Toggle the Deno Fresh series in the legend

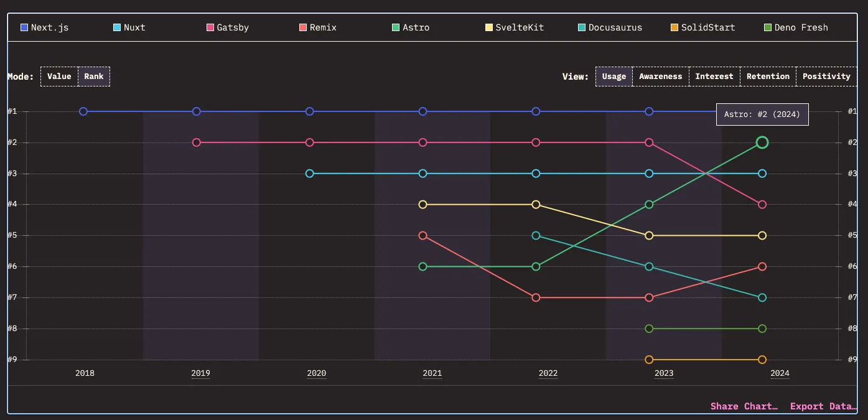[796, 27]
